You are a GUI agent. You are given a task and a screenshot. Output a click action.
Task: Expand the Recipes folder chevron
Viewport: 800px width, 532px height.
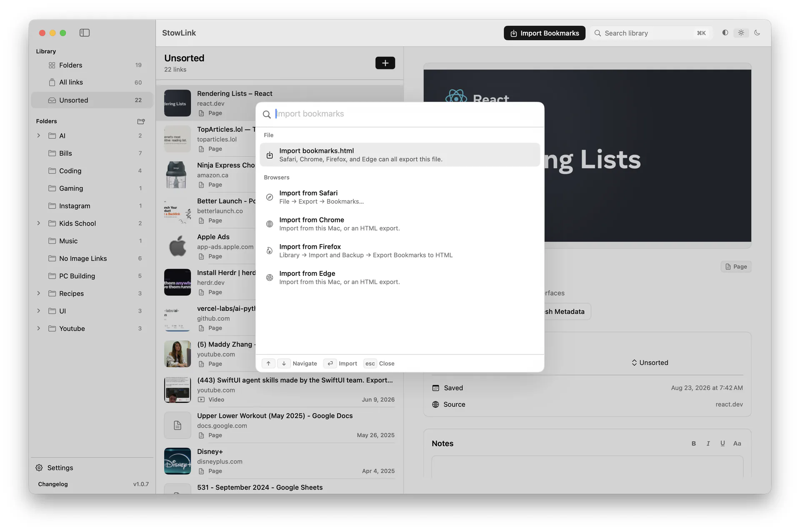click(39, 293)
